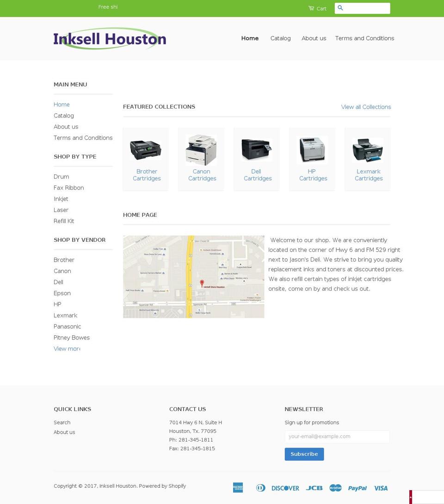Image resolution: width=444 pixels, height=504 pixels.
Task: Click the JCB payment icon
Action: (314, 488)
